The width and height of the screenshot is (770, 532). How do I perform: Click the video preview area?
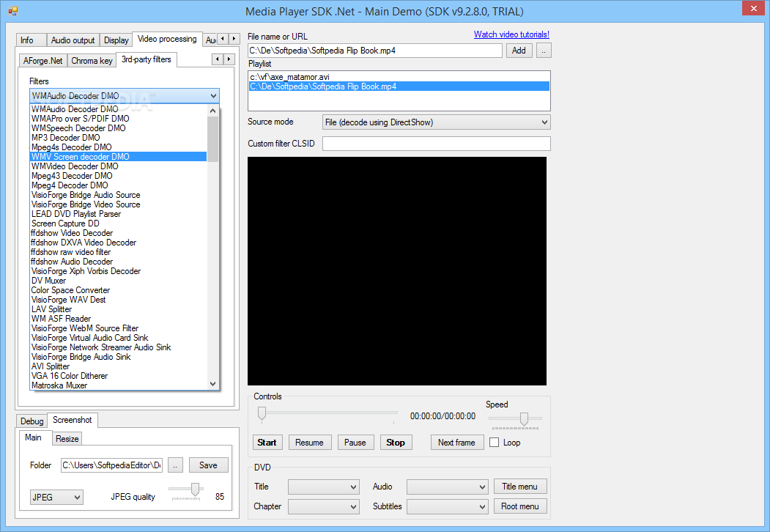point(397,271)
